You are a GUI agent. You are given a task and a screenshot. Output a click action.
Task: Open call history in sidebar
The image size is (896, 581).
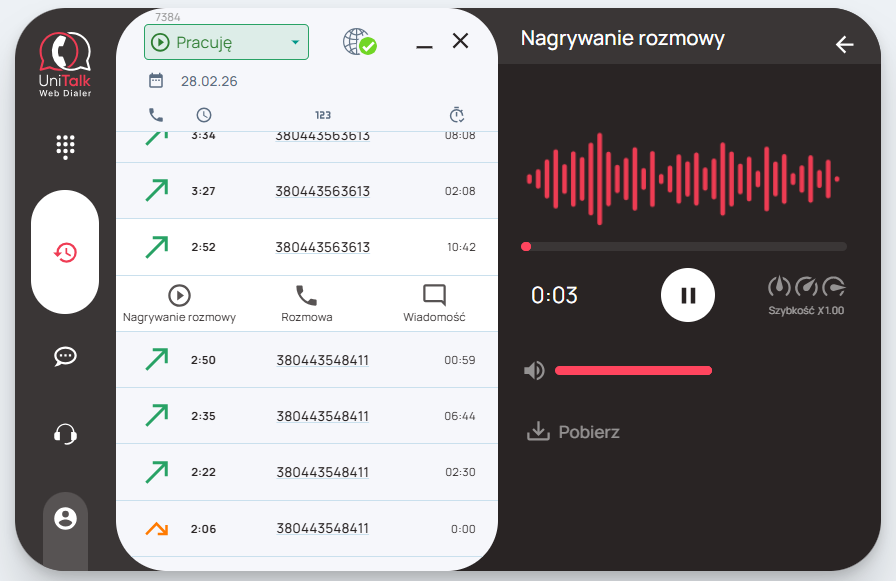click(x=65, y=252)
